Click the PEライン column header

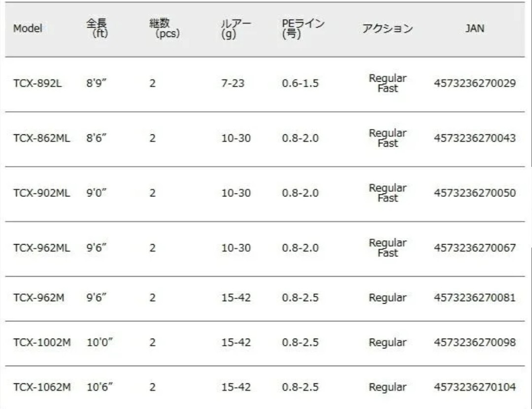(x=303, y=29)
